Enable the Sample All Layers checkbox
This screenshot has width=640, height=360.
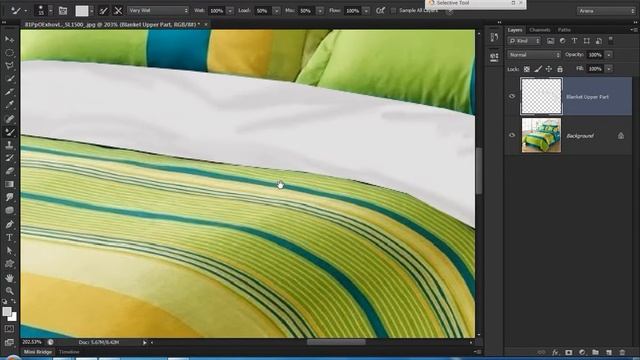(393, 11)
